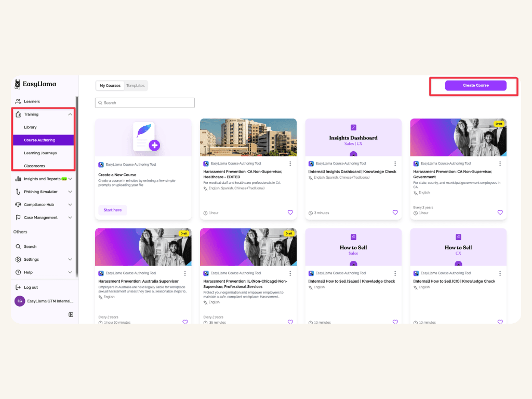Switch to the My Courses tab
Screen dimensions: 532x399
[x=110, y=86]
